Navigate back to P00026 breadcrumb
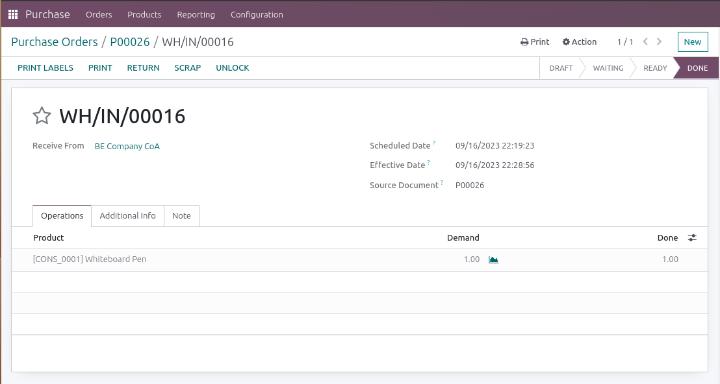 (x=130, y=42)
